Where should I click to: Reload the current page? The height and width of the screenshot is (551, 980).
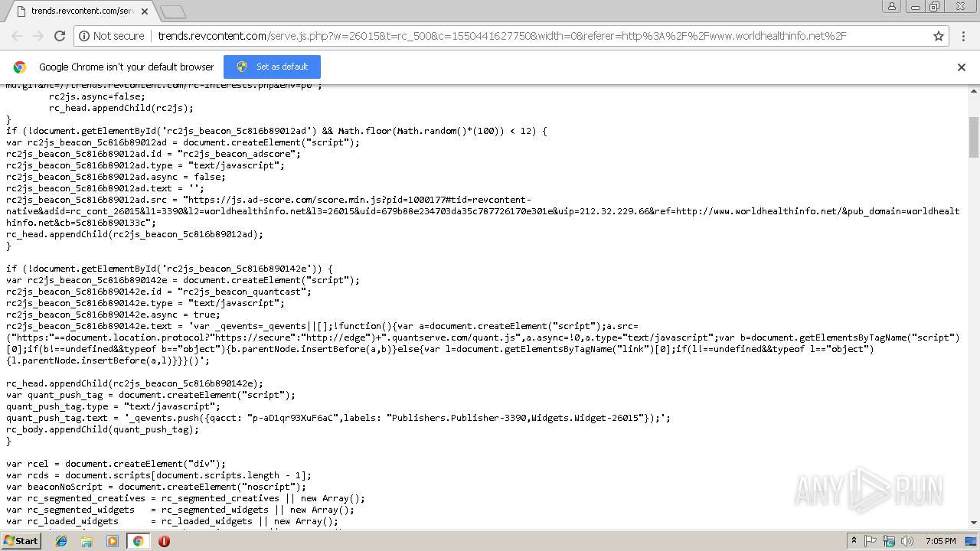coord(60,36)
